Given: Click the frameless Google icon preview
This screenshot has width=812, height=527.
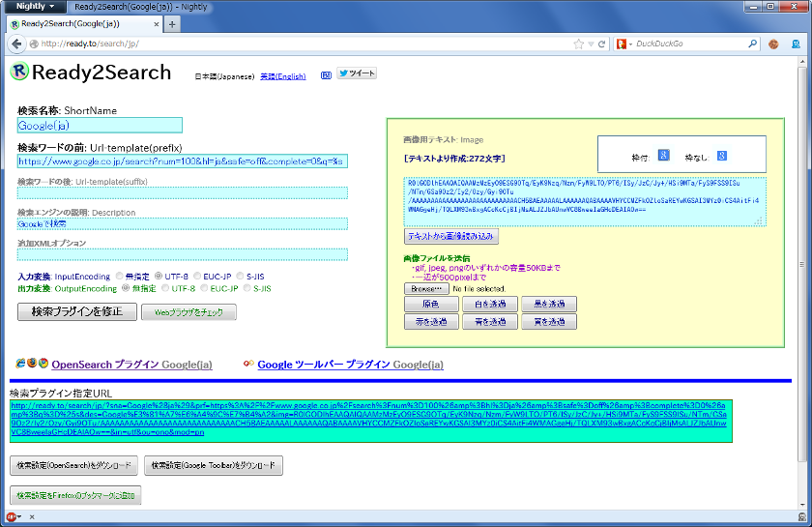Looking at the screenshot, I should click(722, 156).
